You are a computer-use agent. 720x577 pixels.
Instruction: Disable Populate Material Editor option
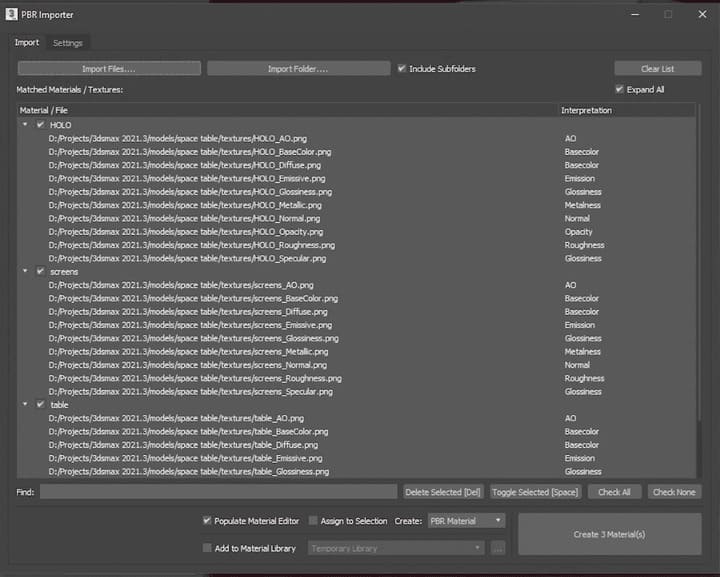pos(207,521)
